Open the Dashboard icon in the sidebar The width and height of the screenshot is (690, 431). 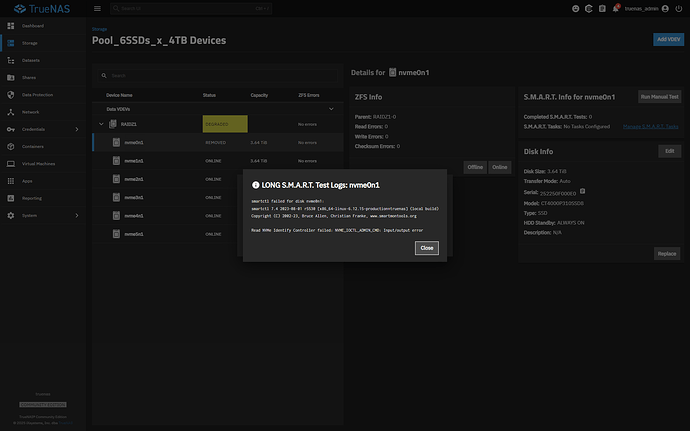(x=11, y=26)
